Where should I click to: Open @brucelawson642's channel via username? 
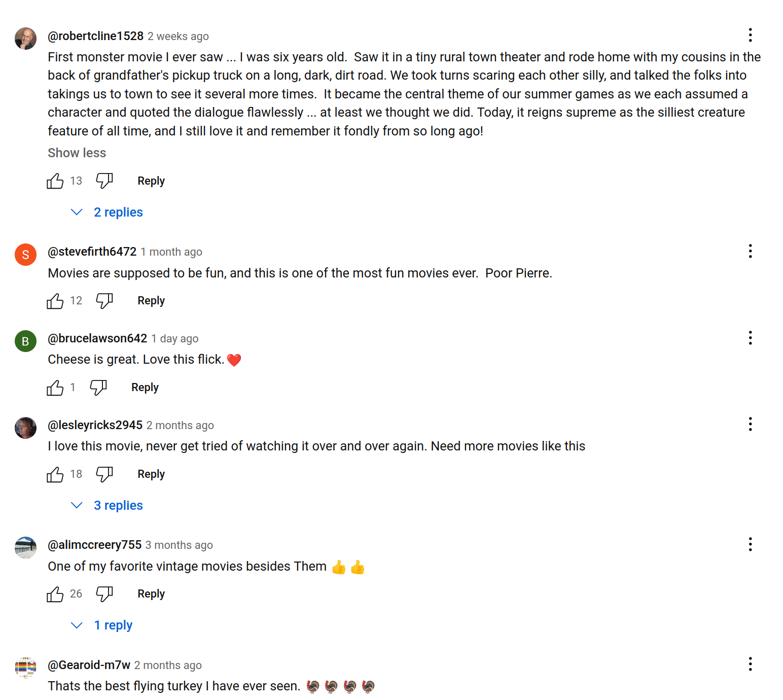pyautogui.click(x=97, y=338)
